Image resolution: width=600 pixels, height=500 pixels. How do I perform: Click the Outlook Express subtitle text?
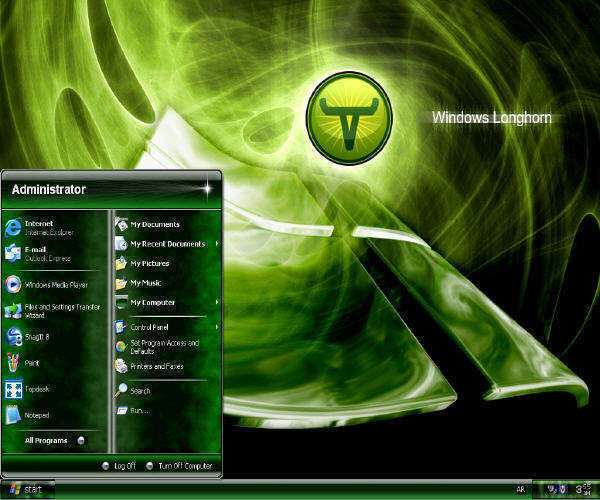coord(48,259)
